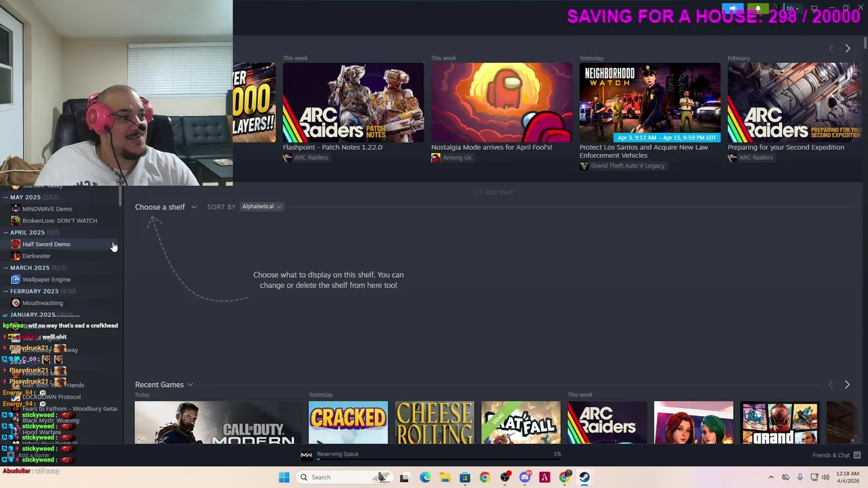This screenshot has height=488, width=868.
Task: Show next news items with right arrow
Action: [847, 48]
